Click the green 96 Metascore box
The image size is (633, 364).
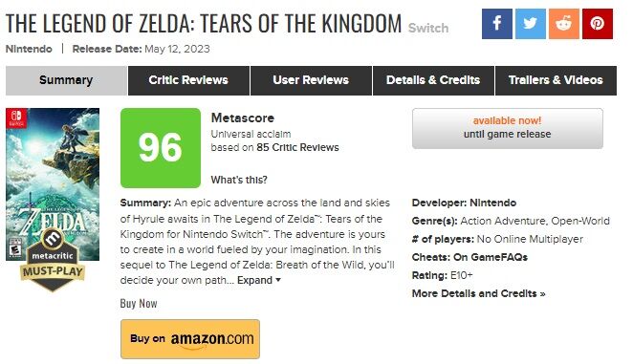[x=161, y=148]
